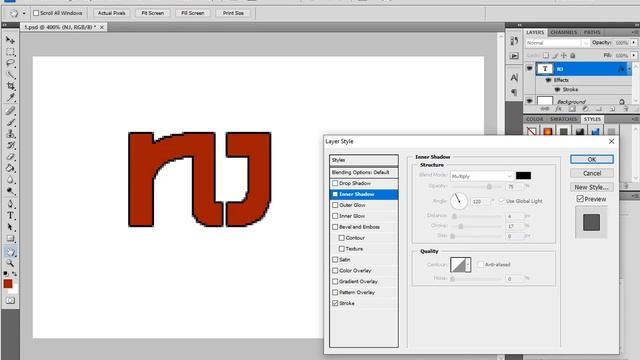Select the Brush tool
Image resolution: width=640 pixels, height=360 pixels.
tap(10, 122)
